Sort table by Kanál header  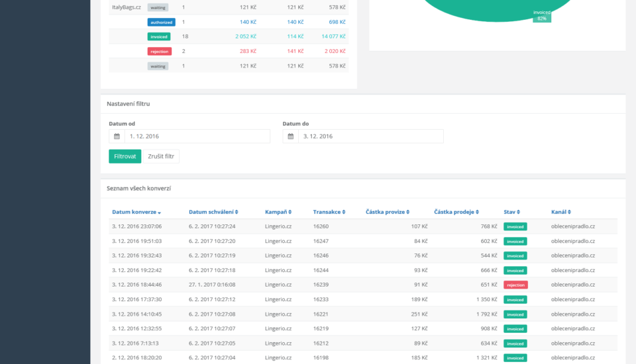pyautogui.click(x=561, y=212)
